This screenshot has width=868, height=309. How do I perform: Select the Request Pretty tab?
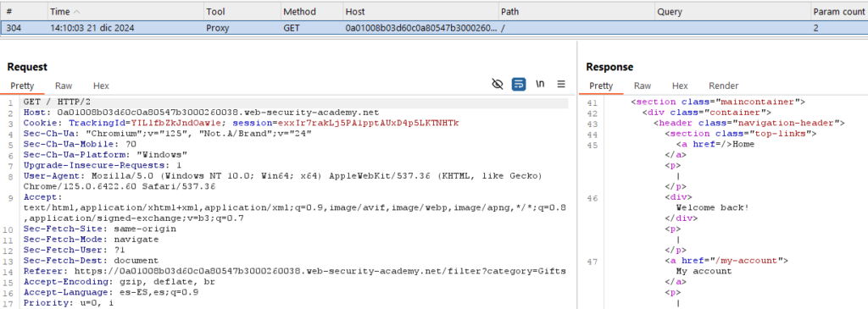coord(22,86)
